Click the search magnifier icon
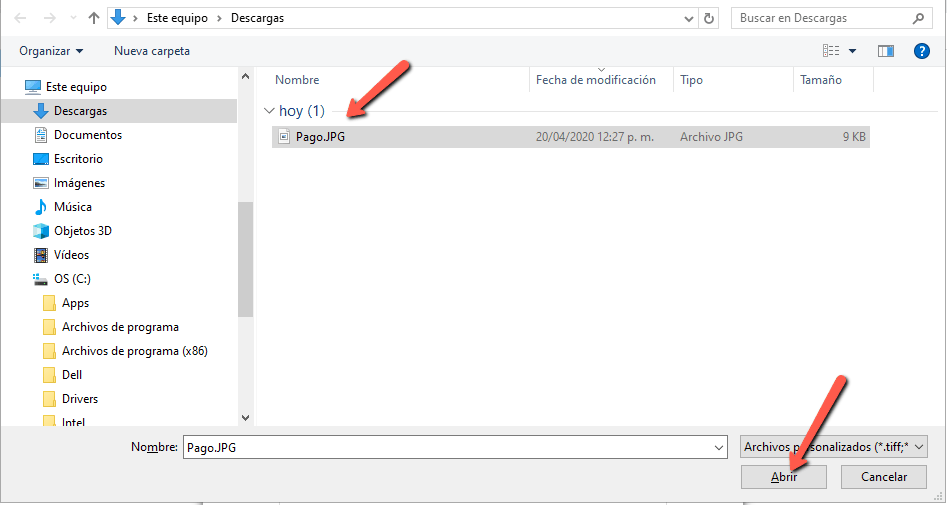 (x=918, y=18)
